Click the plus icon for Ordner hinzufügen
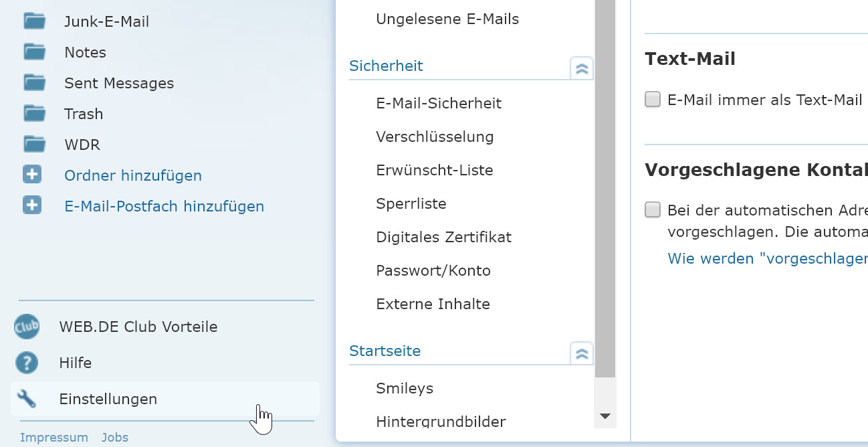The image size is (868, 447). coord(32,175)
